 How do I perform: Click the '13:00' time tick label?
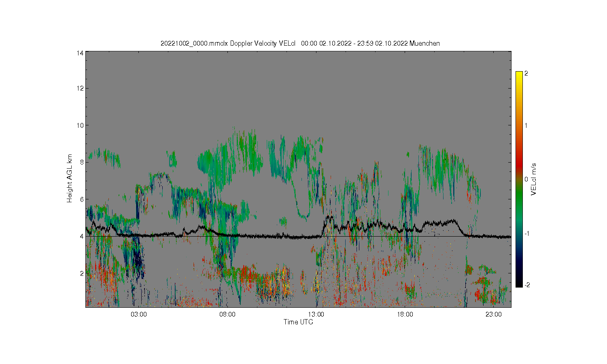point(316,314)
